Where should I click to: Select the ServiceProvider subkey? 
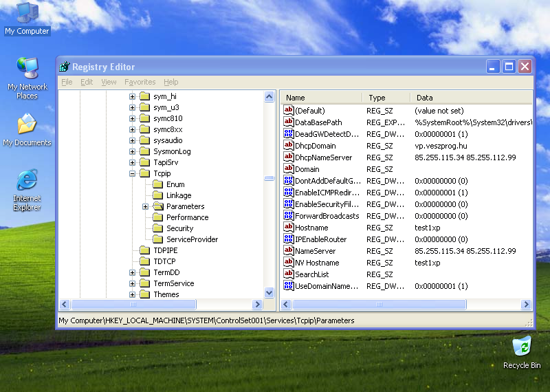tap(192, 239)
